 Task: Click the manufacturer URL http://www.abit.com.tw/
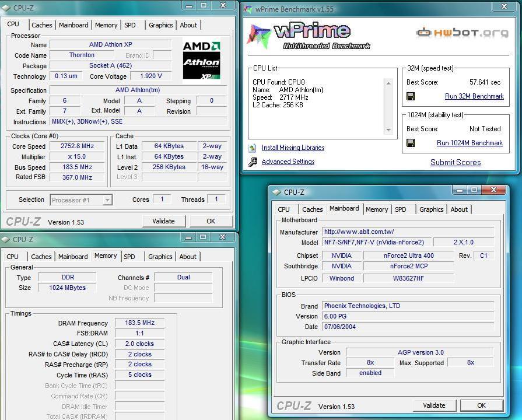408,232
